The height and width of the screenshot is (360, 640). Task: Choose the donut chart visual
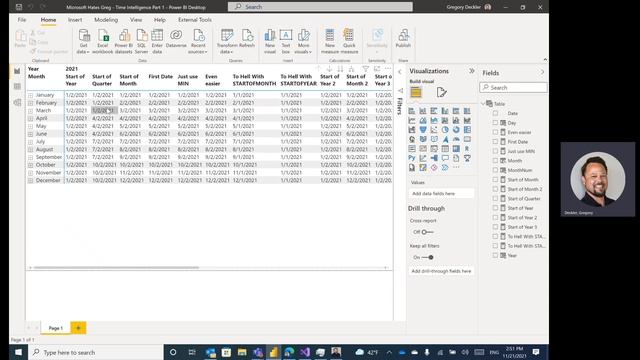tap(456, 130)
